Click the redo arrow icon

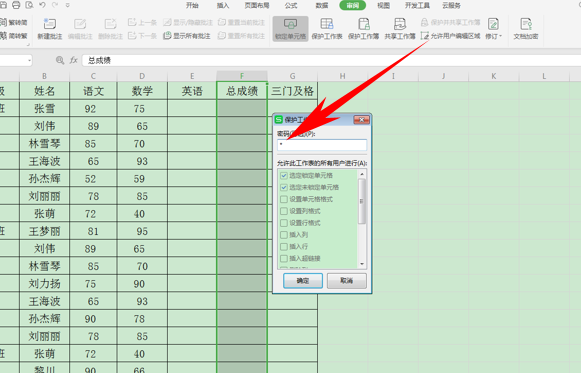coord(55,5)
